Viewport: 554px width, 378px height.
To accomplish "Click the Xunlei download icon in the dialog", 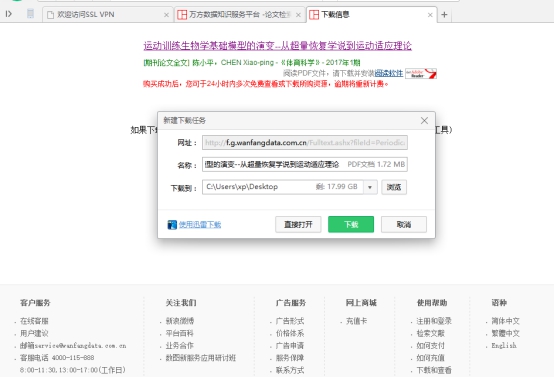I will pos(172,225).
